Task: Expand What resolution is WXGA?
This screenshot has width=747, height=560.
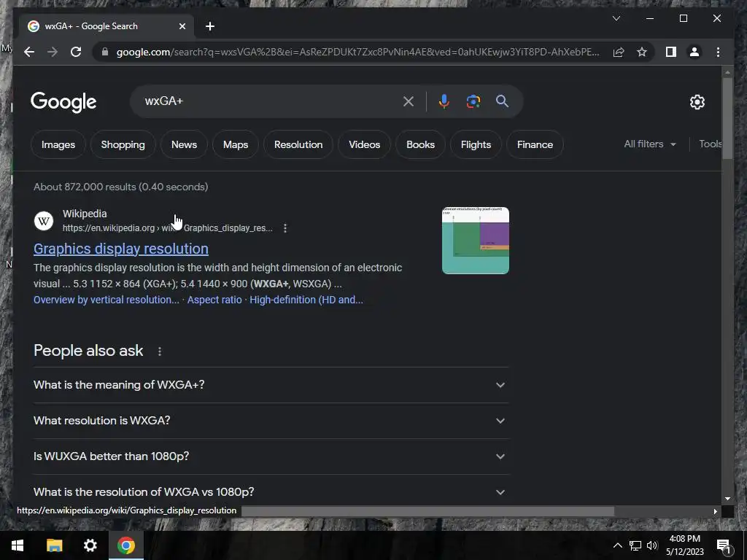Action: [271, 421]
